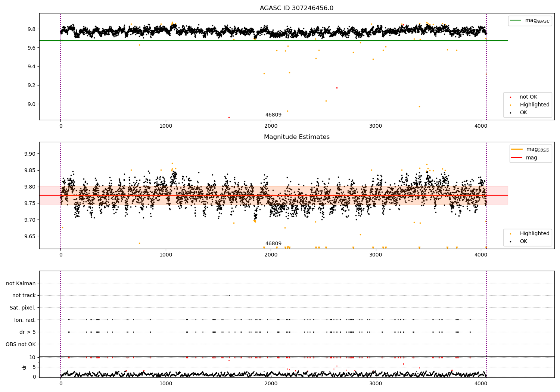The width and height of the screenshot is (560, 392).
Task: Click the green AGASC magnitude line in top plot
Action: point(273,41)
